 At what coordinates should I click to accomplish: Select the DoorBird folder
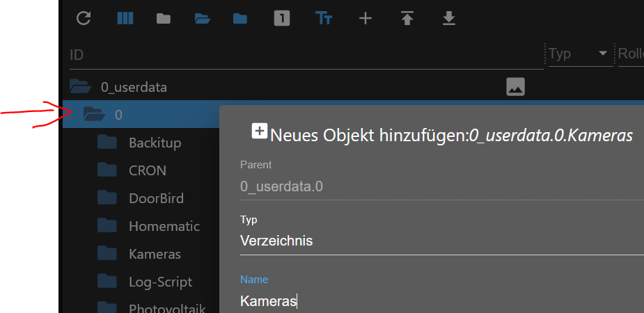[155, 198]
